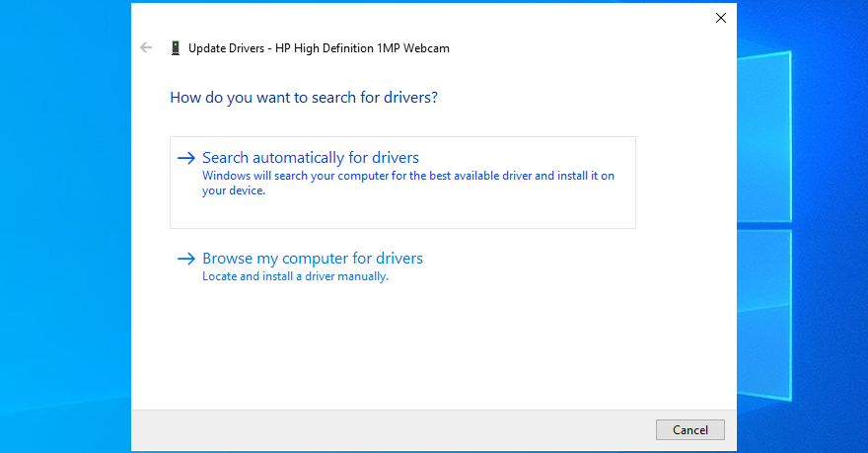Click desktop wallpaper left of the dialog

(64, 227)
